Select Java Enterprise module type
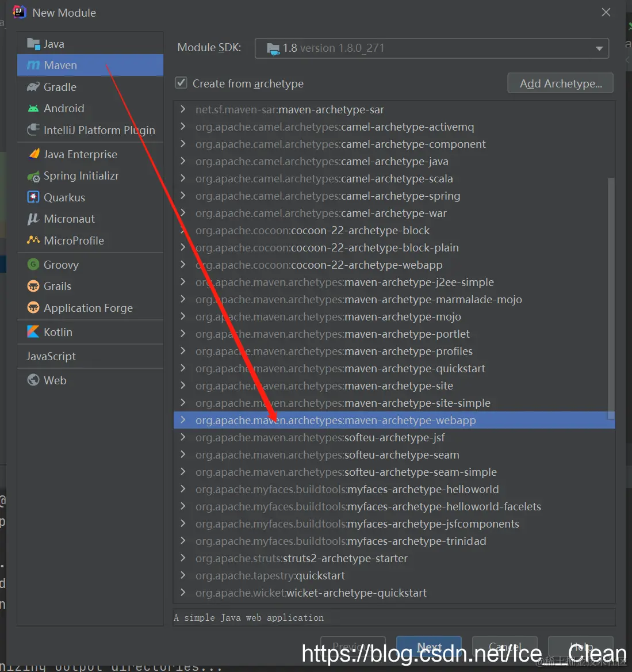Viewport: 632px width, 672px height. point(90,154)
